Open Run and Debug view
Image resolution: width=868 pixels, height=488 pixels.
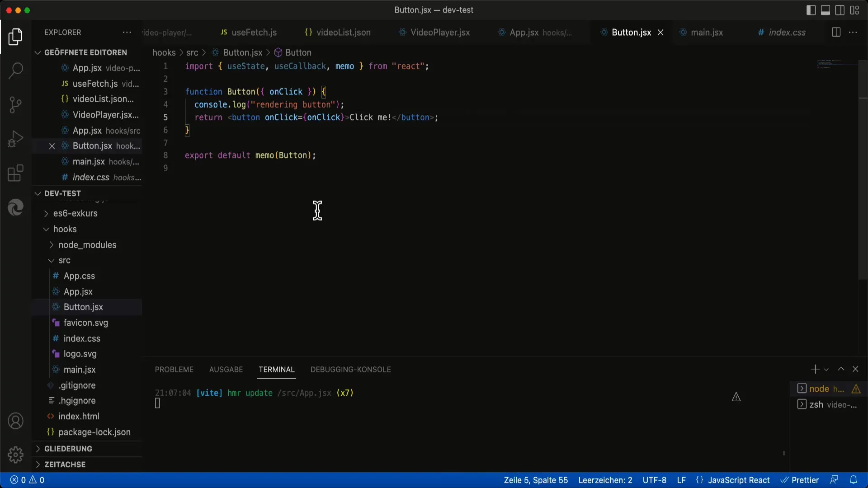(15, 139)
